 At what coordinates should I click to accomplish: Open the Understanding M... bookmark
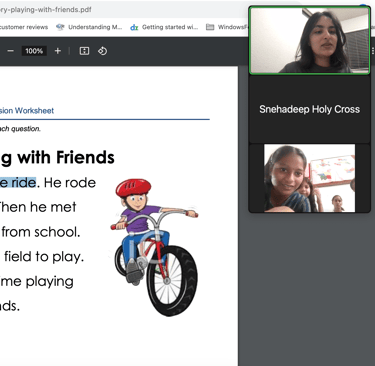(89, 27)
